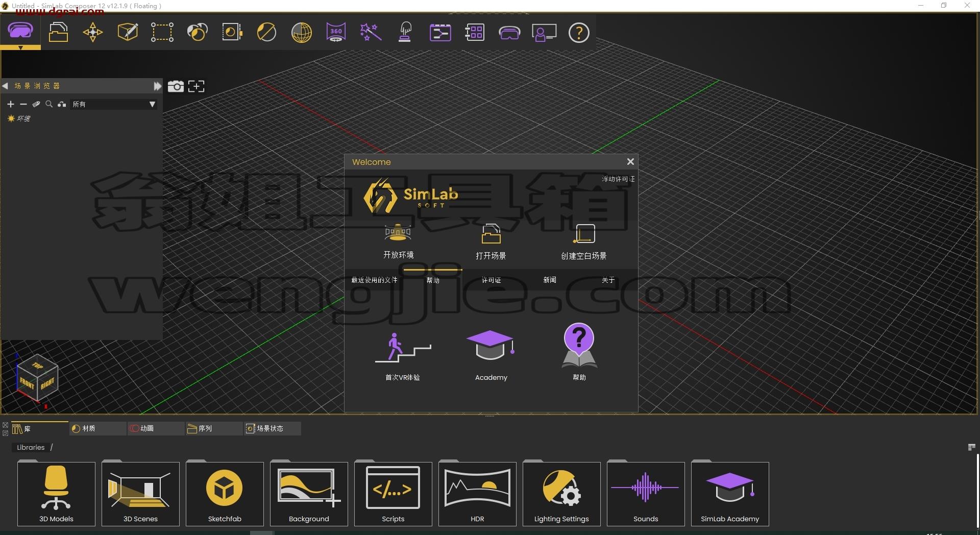Switch to the 关于 tab

608,280
